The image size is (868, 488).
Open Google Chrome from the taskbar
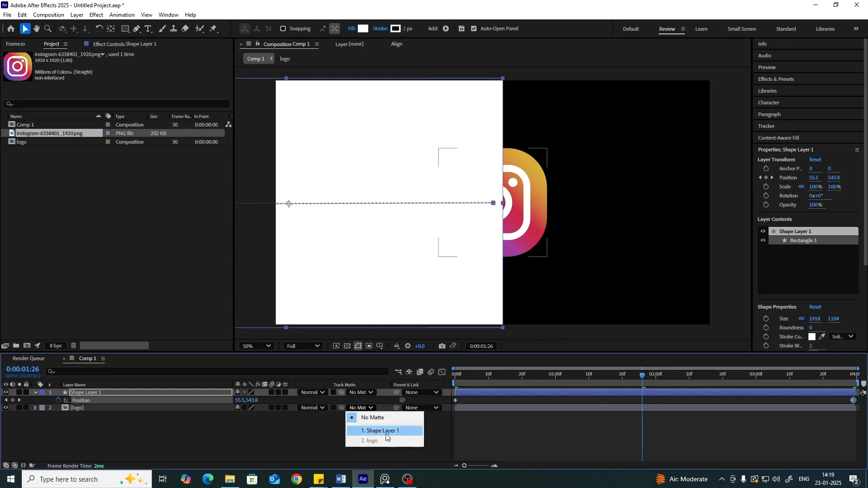click(297, 479)
